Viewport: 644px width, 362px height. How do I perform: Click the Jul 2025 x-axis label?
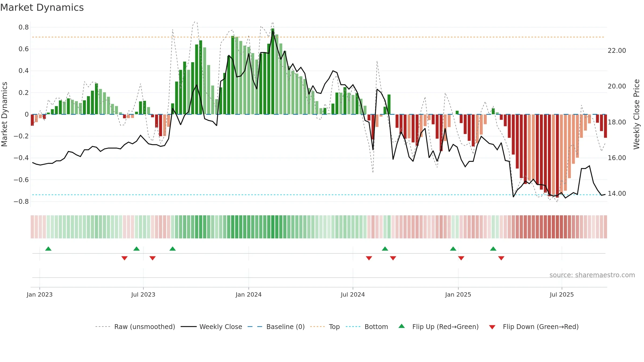click(x=562, y=294)
